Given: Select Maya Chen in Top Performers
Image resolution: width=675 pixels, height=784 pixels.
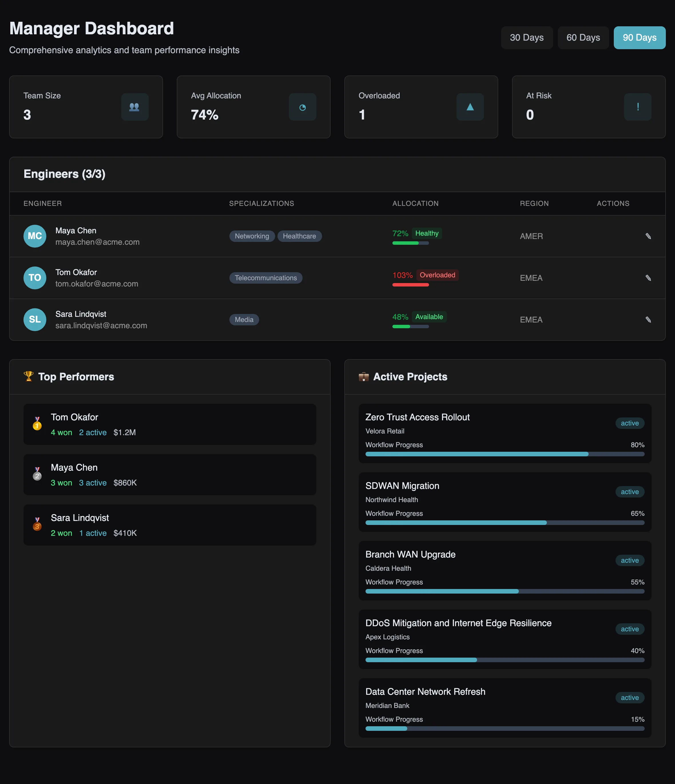Looking at the screenshot, I should coord(170,474).
